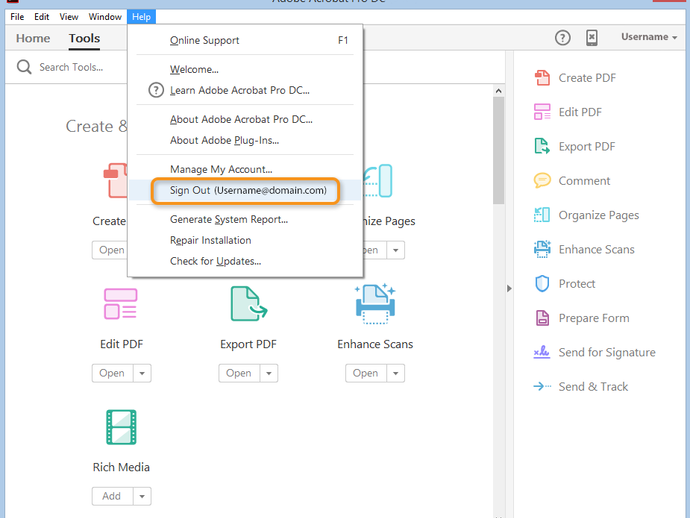
Task: Close the Help menu via its title
Action: tap(141, 17)
